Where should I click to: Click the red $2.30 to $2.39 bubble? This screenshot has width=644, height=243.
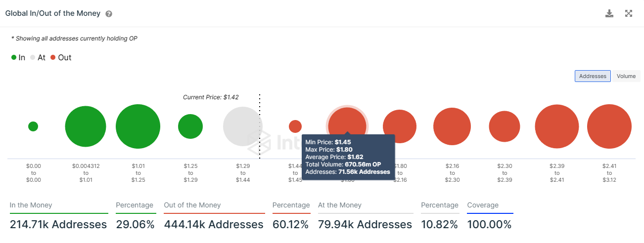click(x=505, y=126)
